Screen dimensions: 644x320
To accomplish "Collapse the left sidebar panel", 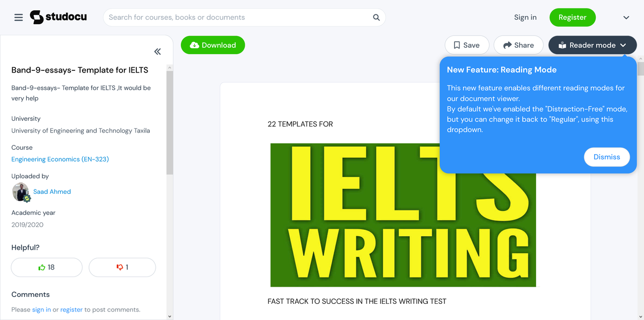I will point(157,51).
